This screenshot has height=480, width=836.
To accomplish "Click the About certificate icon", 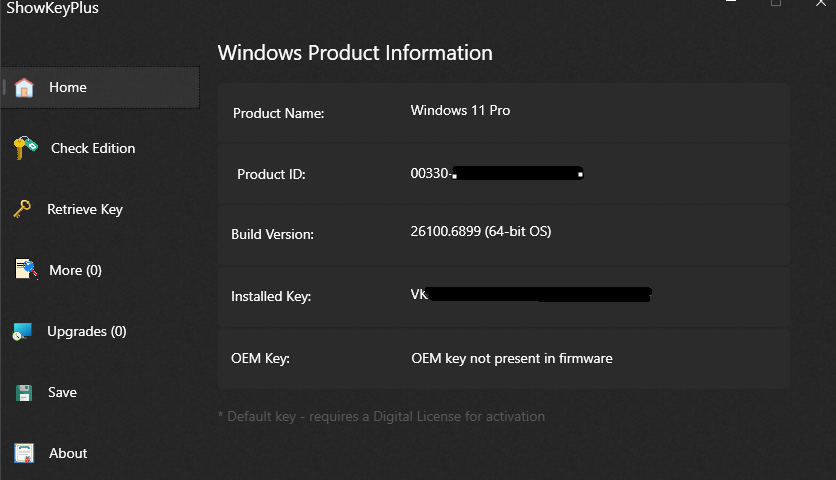I will click(24, 453).
